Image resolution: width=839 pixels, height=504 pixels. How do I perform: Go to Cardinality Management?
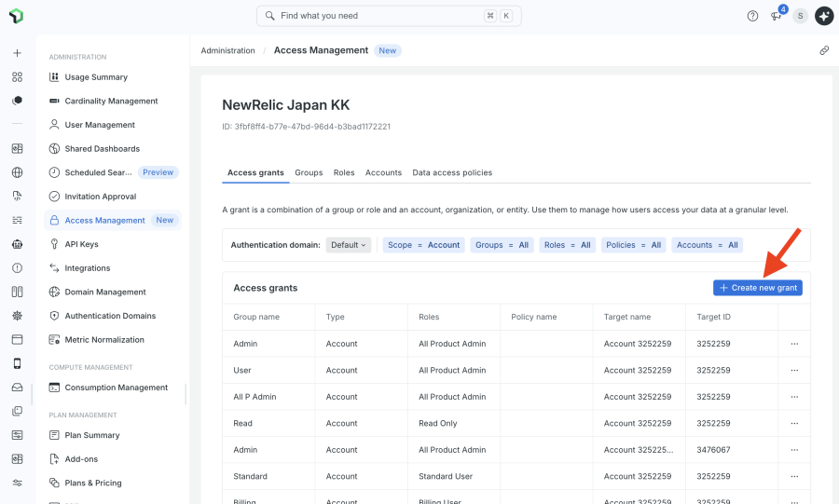coord(113,101)
